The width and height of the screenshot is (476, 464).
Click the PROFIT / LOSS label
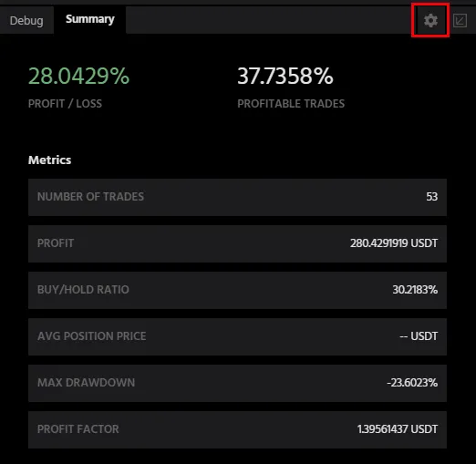point(65,104)
